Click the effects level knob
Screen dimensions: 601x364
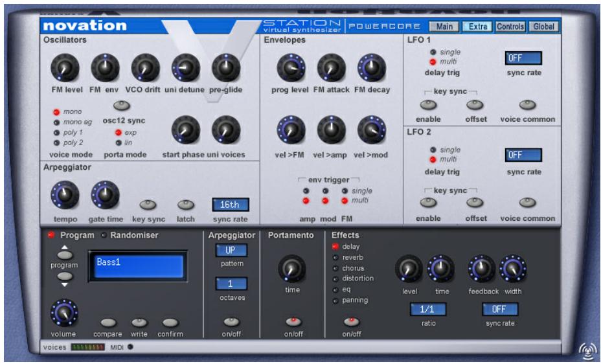(x=409, y=268)
